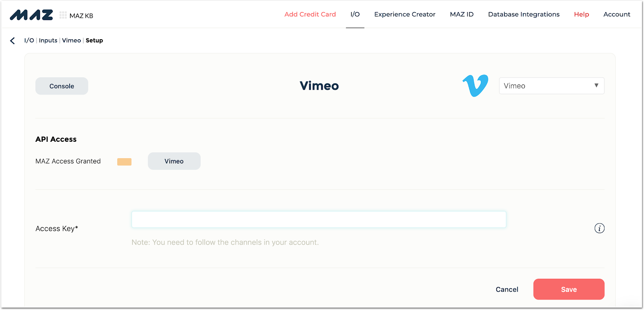Select the I/O navigation tab
Viewport: 644px width, 310px height.
tap(355, 14)
